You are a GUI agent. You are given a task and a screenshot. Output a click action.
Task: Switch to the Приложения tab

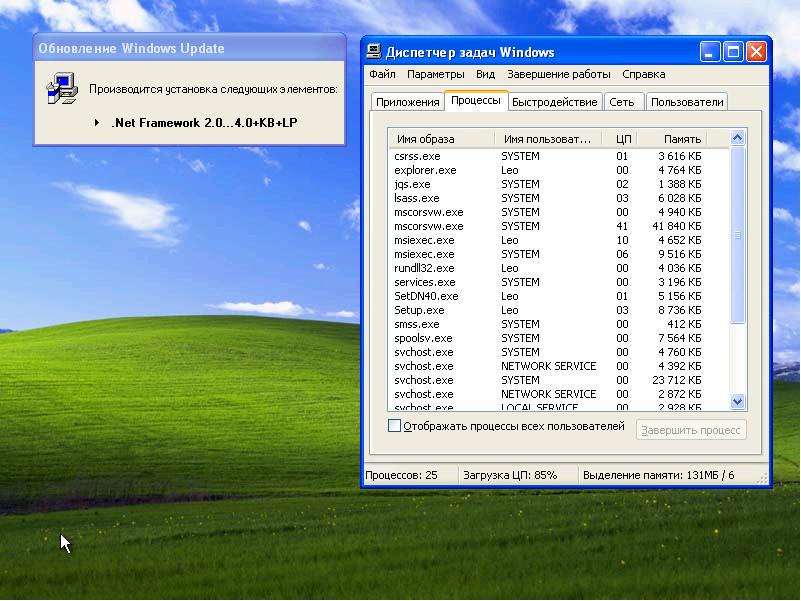tap(407, 102)
